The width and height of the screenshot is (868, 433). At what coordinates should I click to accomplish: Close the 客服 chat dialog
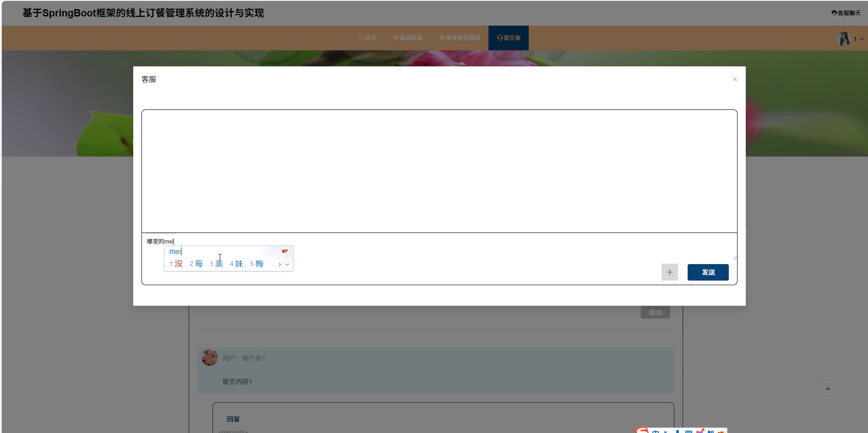pos(735,79)
